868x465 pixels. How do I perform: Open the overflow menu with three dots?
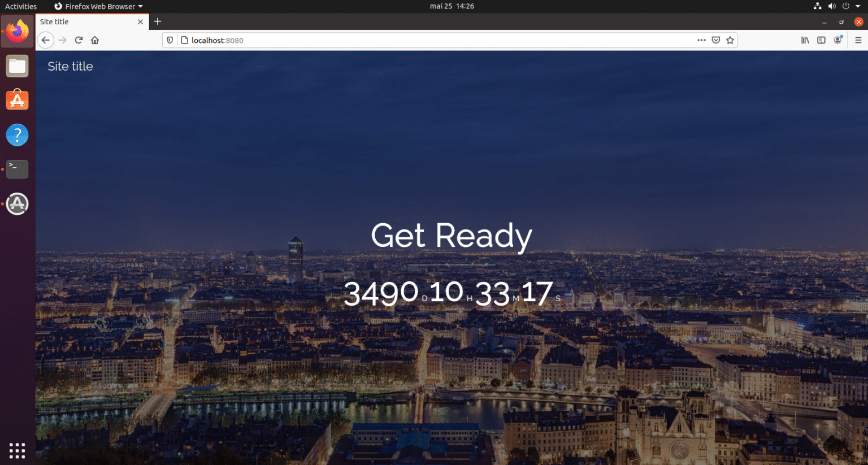(x=701, y=40)
